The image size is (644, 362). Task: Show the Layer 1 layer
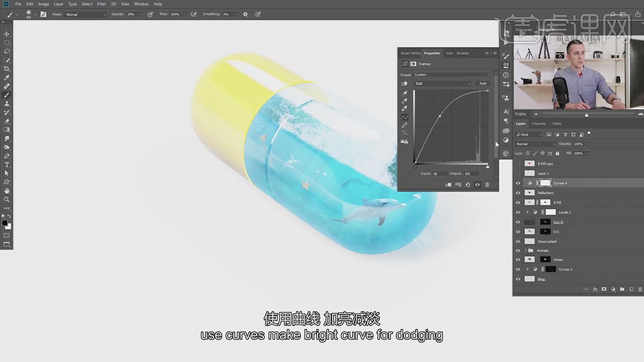coord(518,174)
